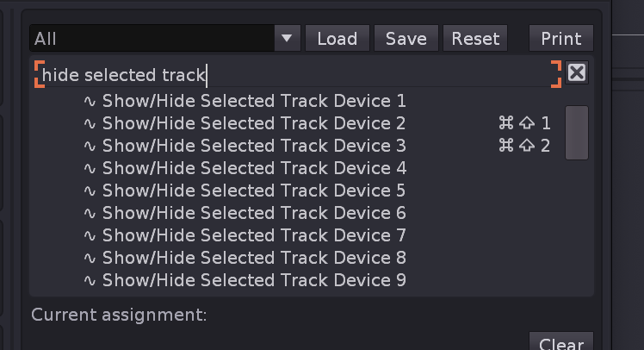644x350 pixels.
Task: Open the All category dropdown arrow
Action: [x=287, y=39]
